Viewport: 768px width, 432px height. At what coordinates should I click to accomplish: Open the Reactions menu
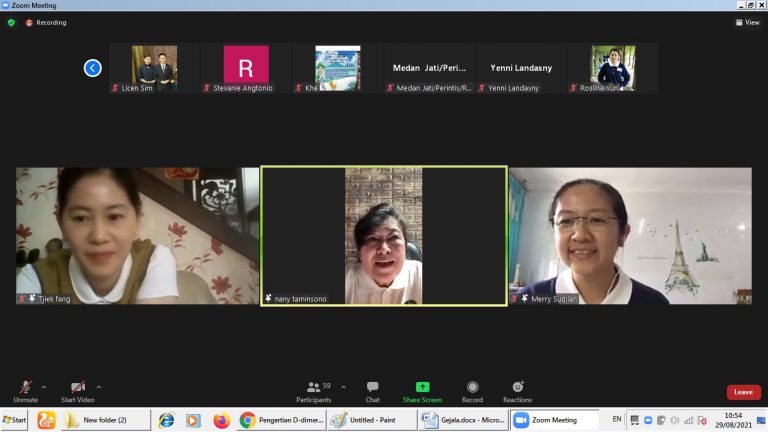[x=517, y=390]
